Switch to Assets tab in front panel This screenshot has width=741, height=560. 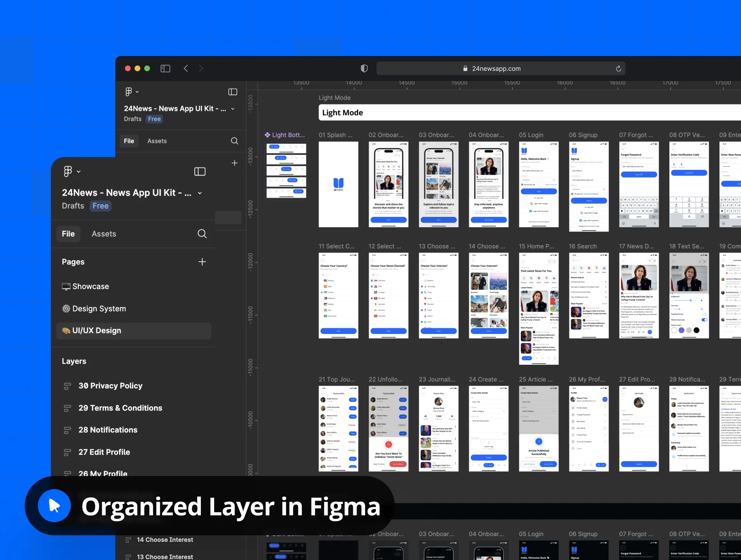click(x=104, y=234)
